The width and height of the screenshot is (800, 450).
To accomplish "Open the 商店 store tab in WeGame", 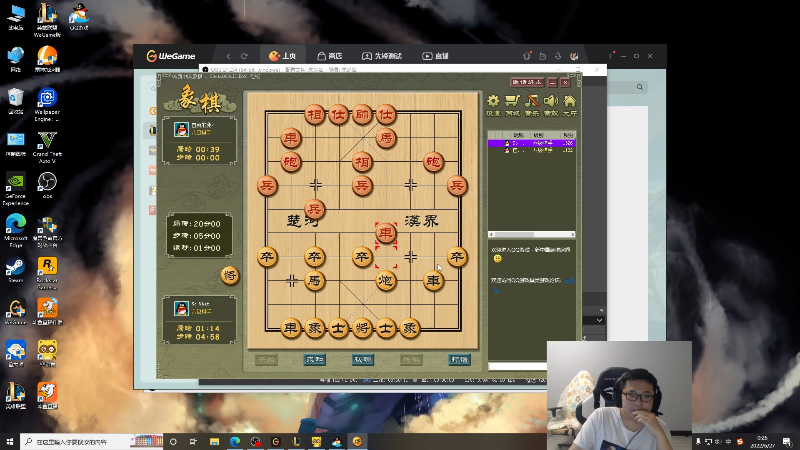I will pyautogui.click(x=330, y=56).
